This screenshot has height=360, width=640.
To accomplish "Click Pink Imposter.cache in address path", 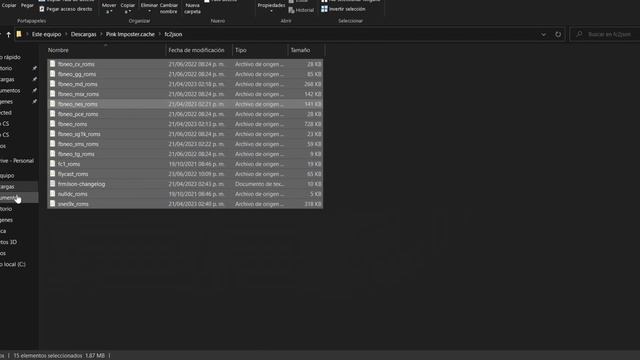I will [x=130, y=34].
